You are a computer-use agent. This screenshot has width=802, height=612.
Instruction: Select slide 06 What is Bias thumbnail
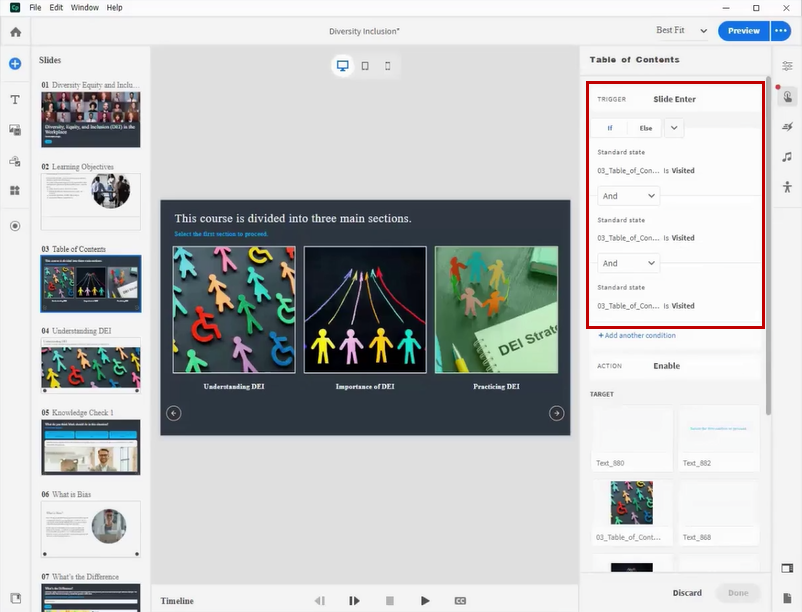pos(91,529)
